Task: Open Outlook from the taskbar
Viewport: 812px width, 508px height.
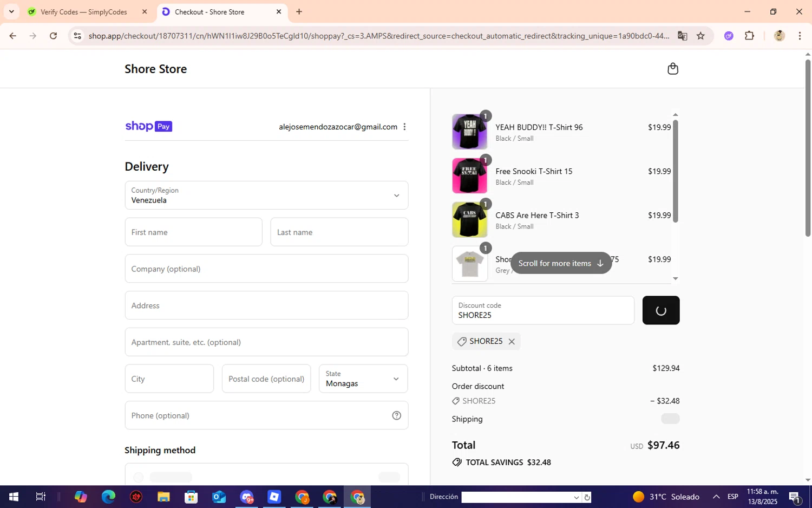Action: coord(219,497)
